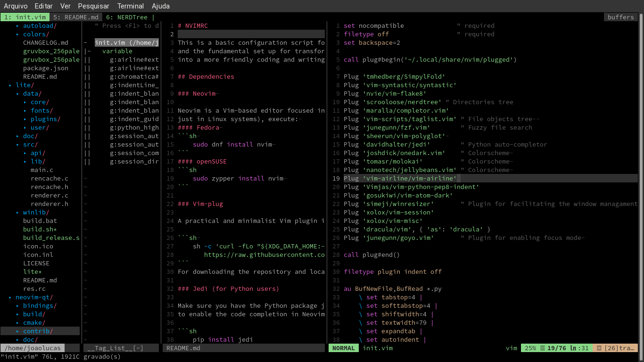This screenshot has width=644, height=362.
Task: Open package.json in the file tree
Action: click(x=46, y=68)
